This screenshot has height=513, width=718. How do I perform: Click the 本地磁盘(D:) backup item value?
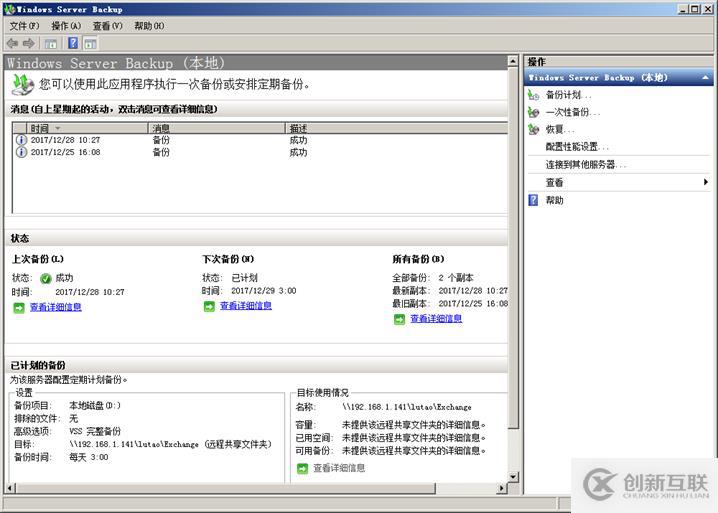coord(95,406)
